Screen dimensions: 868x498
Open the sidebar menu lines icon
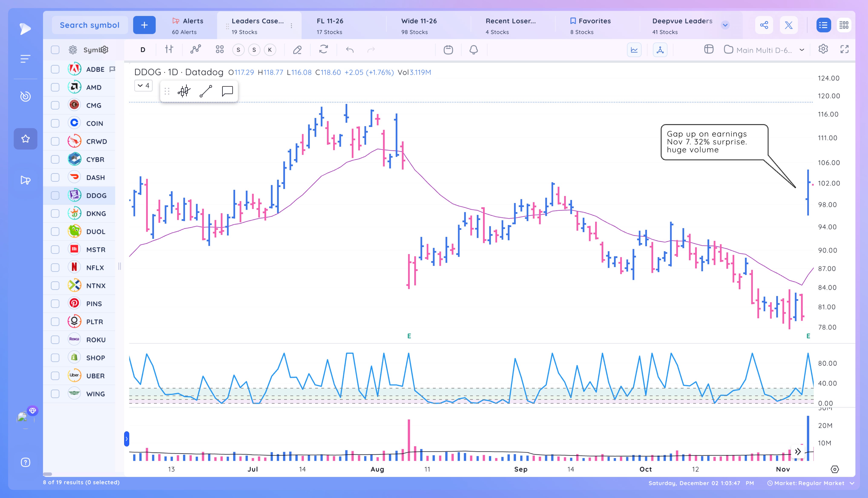click(x=25, y=59)
